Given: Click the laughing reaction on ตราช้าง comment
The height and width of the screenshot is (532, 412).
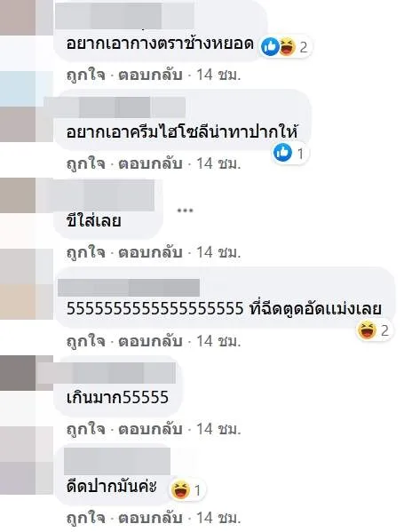Looking at the screenshot, I should pos(288,47).
